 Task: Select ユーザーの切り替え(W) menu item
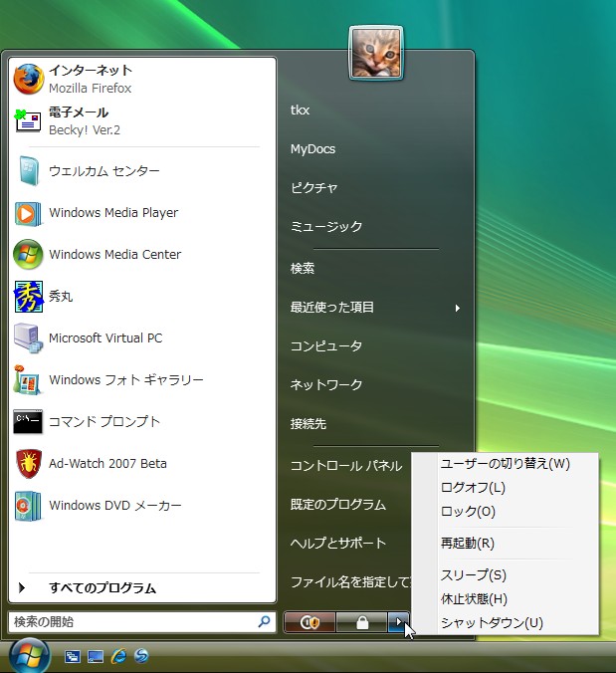pos(505,464)
